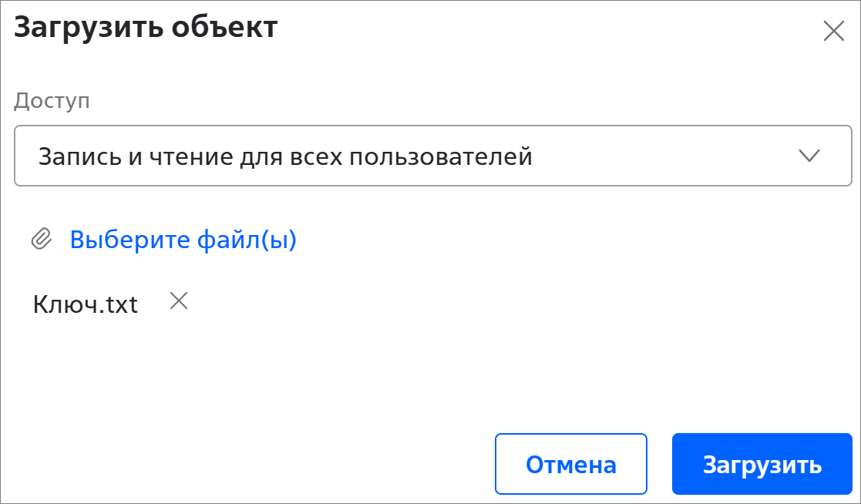
Task: Click the Доступ field label
Action: point(52,101)
